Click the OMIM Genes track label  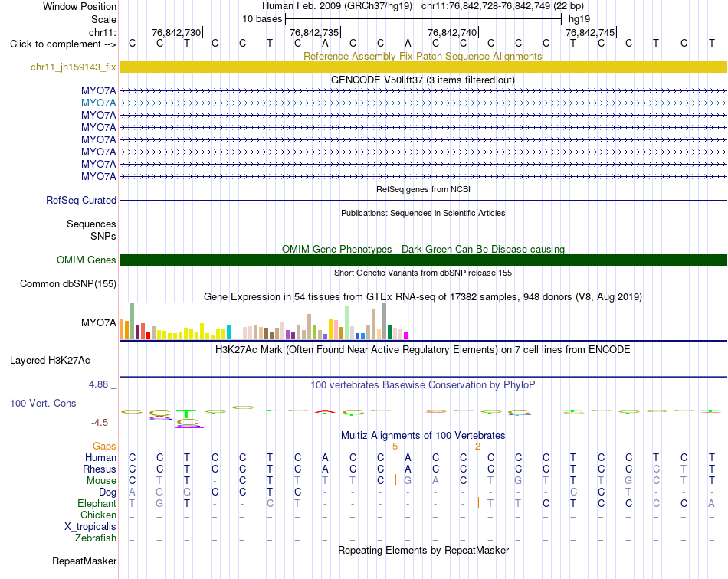click(x=86, y=260)
